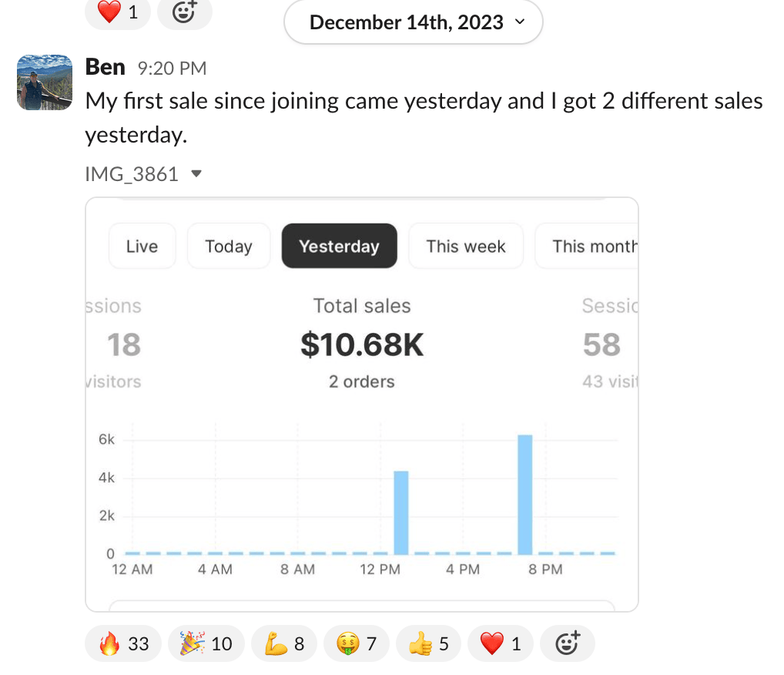This screenshot has height=675, width=784.
Task: Add a reaction to the previous message
Action: pyautogui.click(x=184, y=12)
